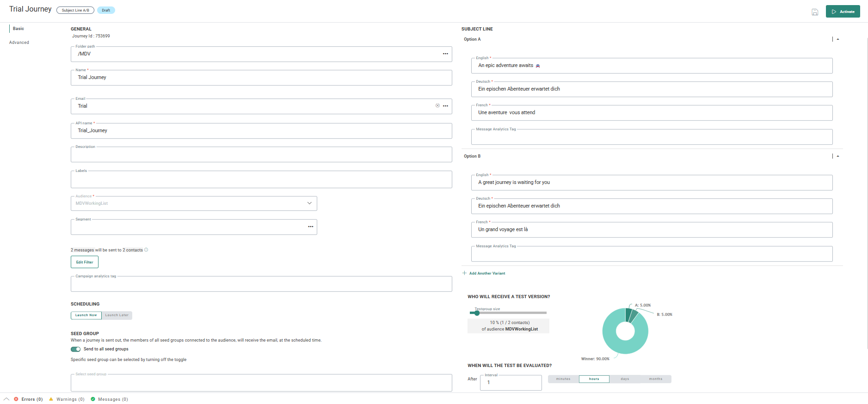Toggle Send to all seed groups
The image size is (868, 404).
(75, 349)
